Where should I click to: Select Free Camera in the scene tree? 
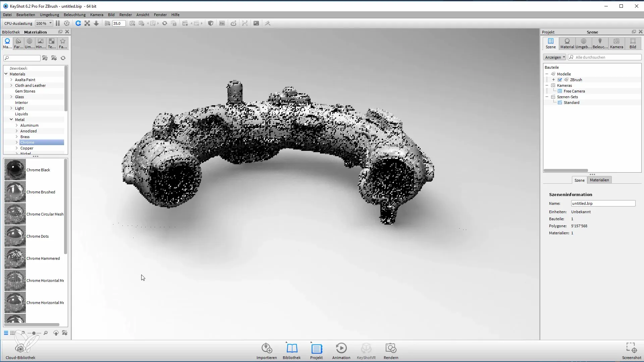tap(574, 91)
